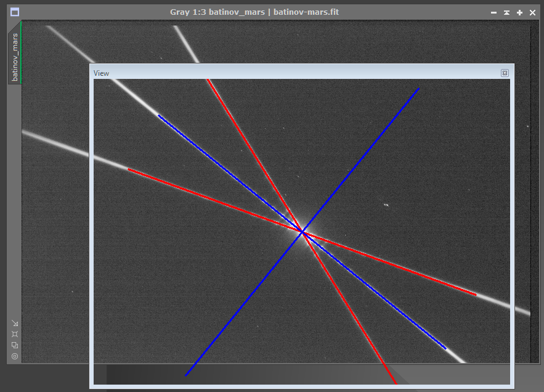
Task: Select the batinov_mars vertical view tab
Action: pos(15,57)
